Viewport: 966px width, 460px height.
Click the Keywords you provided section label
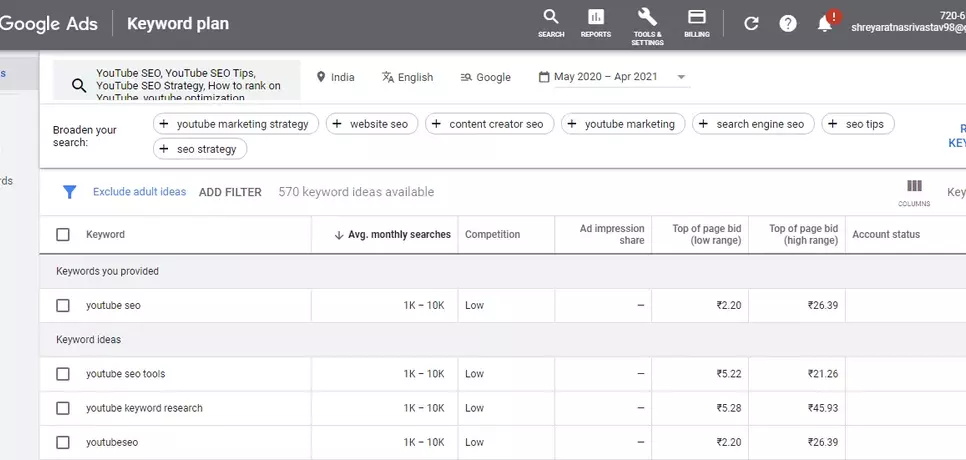107,272
